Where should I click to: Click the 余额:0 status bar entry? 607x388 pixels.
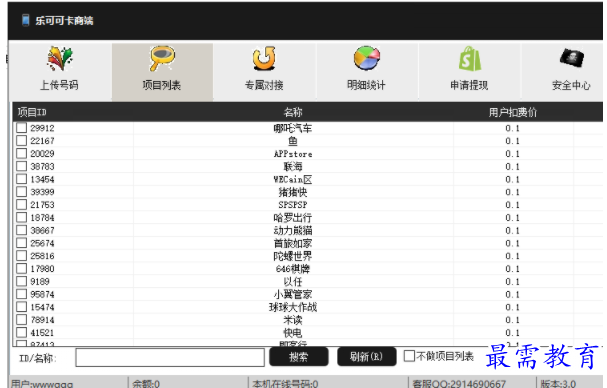146,384
